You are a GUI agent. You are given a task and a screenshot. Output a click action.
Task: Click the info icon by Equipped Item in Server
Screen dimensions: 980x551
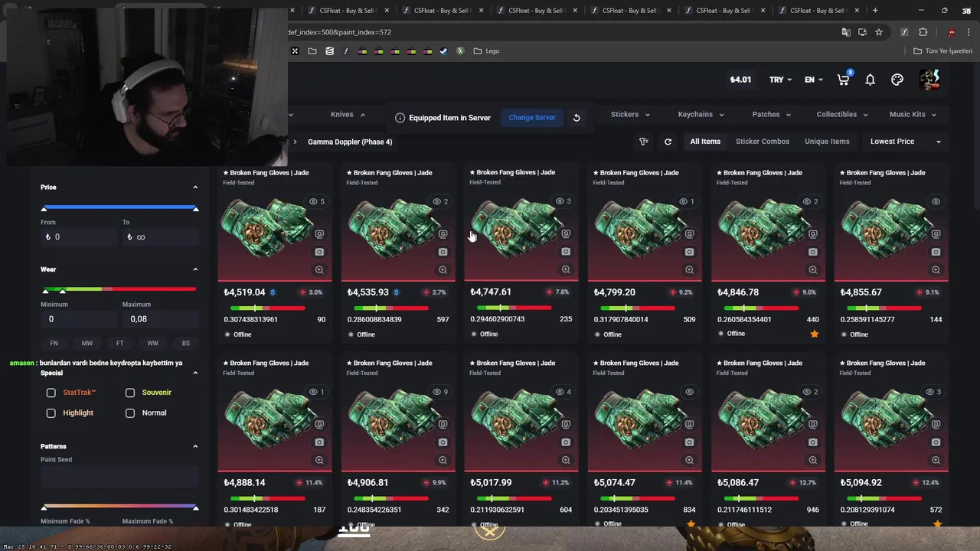pyautogui.click(x=400, y=118)
